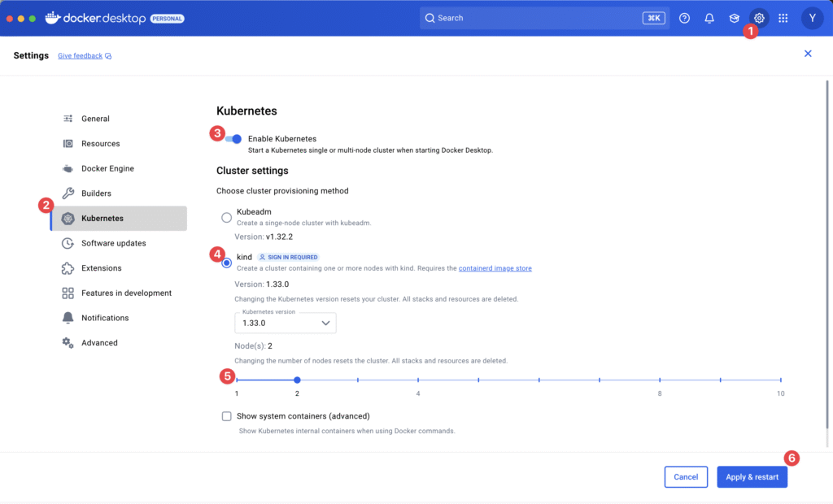Open the Settings gear icon in header
Image resolution: width=833 pixels, height=504 pixels.
click(x=759, y=18)
